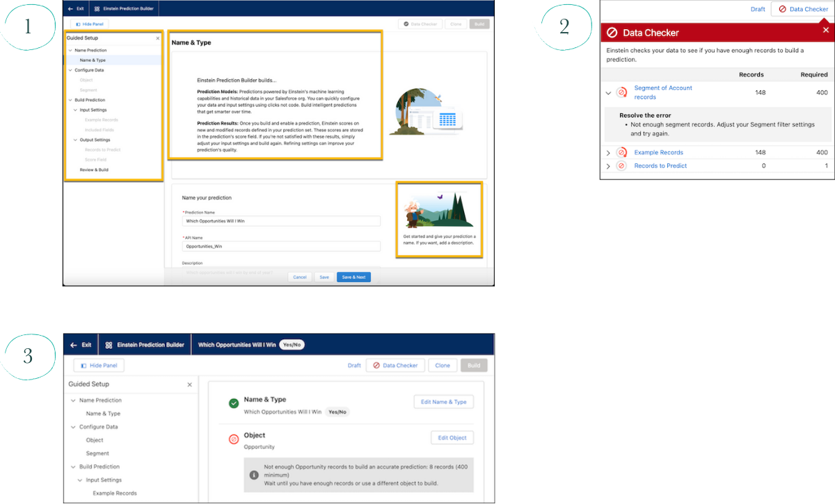Collapse Configure Data node in screenshot 3
This screenshot has height=504, width=835.
[73, 427]
